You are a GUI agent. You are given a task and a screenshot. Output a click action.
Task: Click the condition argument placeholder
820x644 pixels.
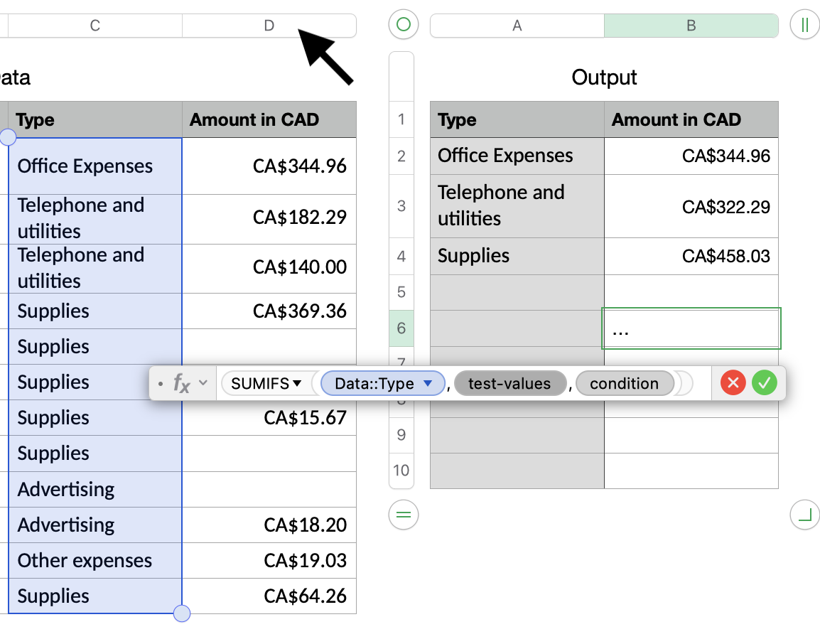point(624,384)
